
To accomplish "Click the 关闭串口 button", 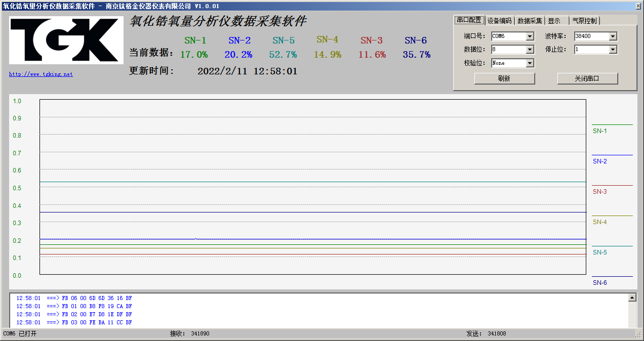I will (587, 78).
